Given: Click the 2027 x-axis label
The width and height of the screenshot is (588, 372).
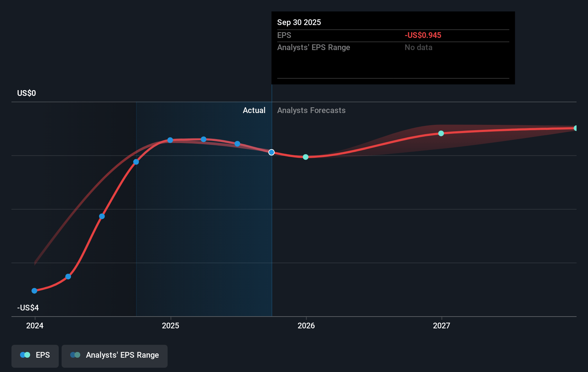Looking at the screenshot, I should coord(442,325).
